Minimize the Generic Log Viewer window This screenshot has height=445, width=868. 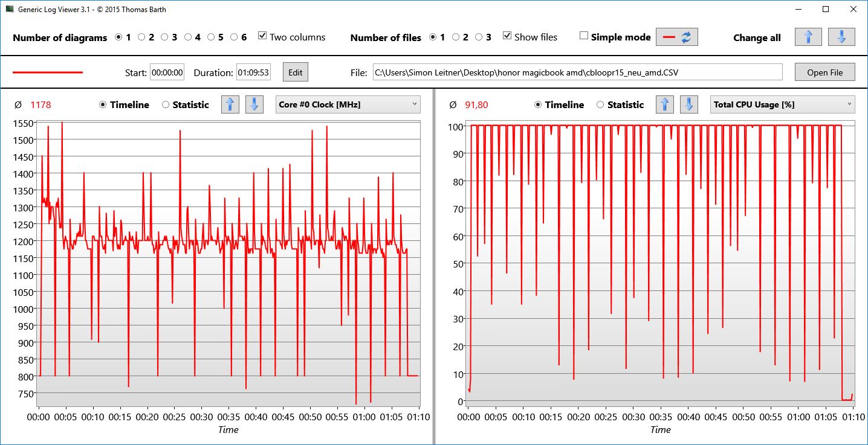798,10
